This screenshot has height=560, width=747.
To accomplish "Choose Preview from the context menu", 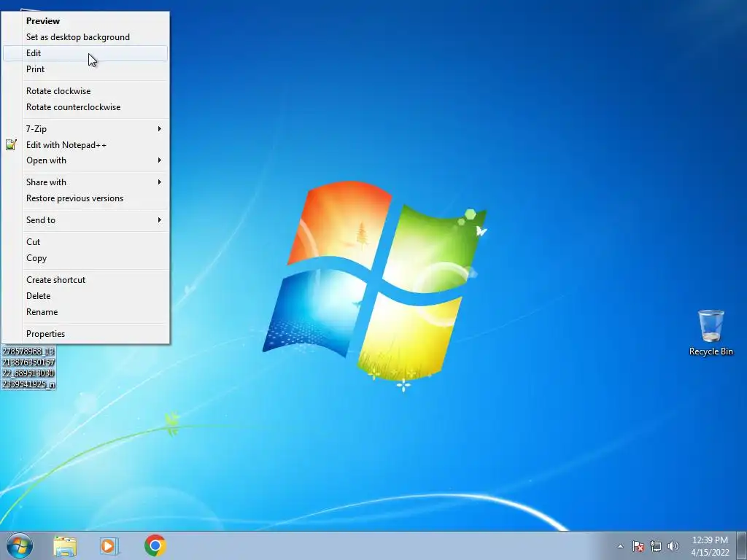I will pyautogui.click(x=86, y=21).
